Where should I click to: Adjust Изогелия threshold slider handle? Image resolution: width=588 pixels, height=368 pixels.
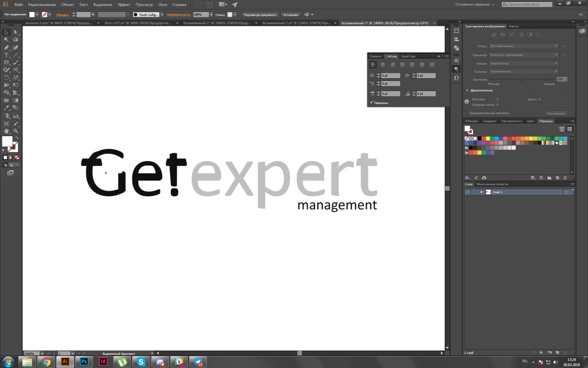pos(521,79)
